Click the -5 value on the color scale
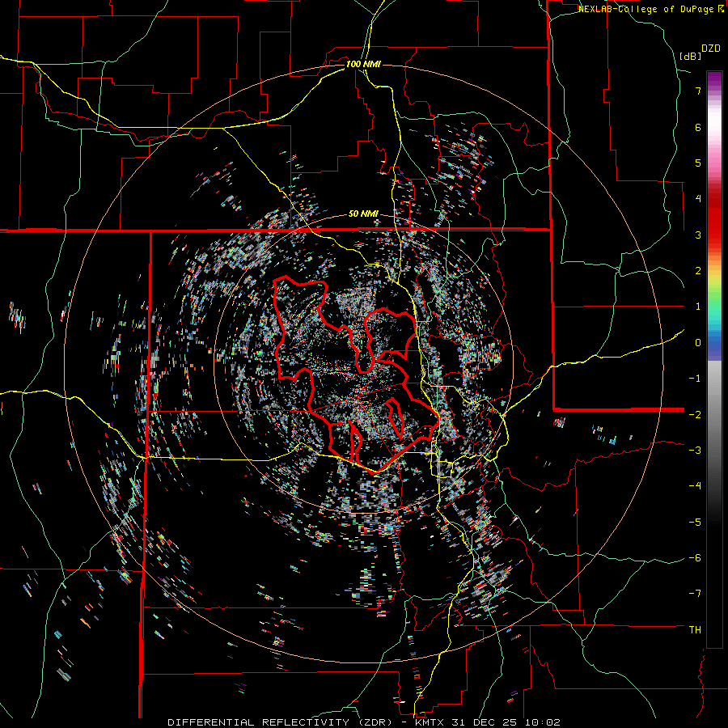Viewport: 728px width, 728px height. 695,523
